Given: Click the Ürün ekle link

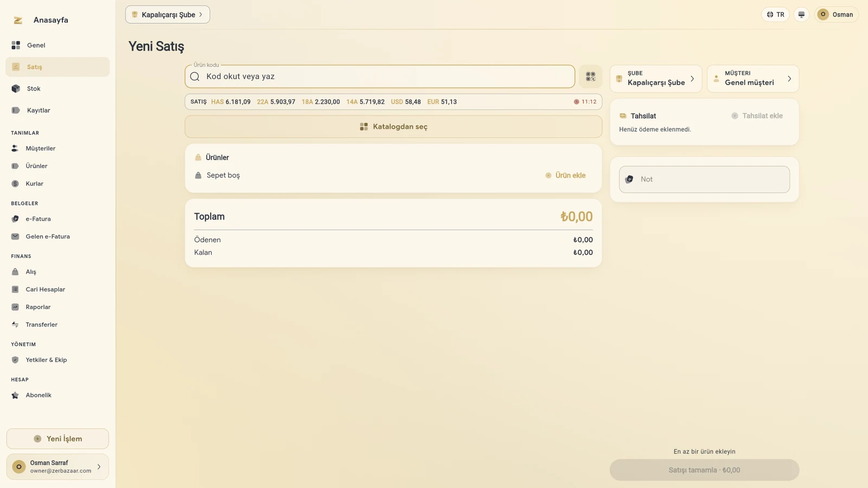Looking at the screenshot, I should [565, 176].
